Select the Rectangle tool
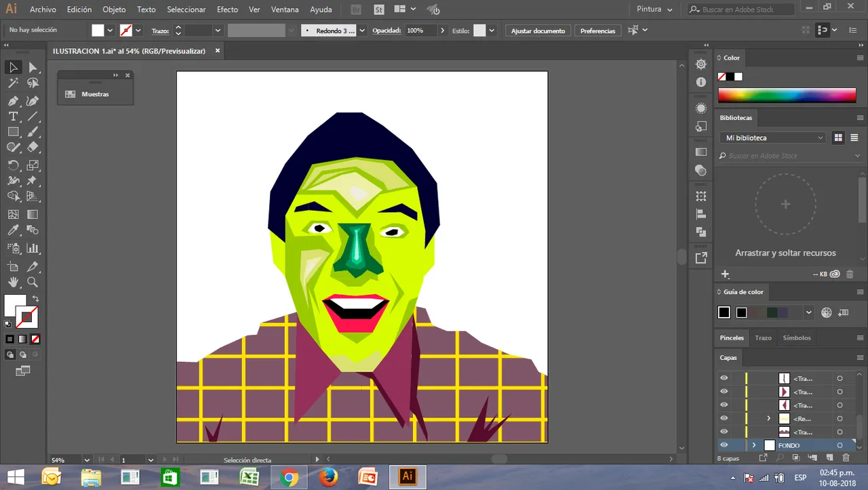 13,131
